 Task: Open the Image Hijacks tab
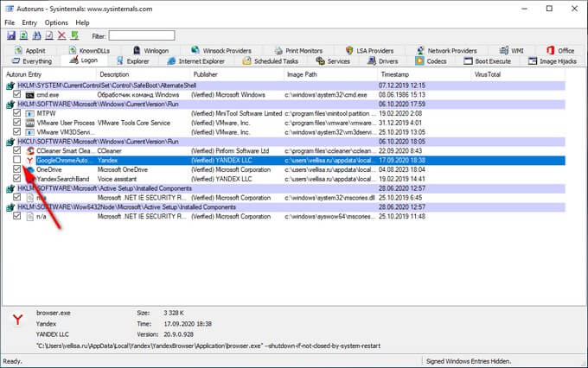coord(553,61)
